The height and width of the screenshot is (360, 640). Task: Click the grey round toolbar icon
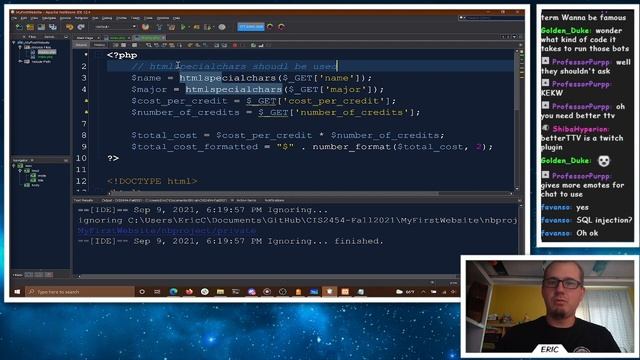(x=222, y=27)
